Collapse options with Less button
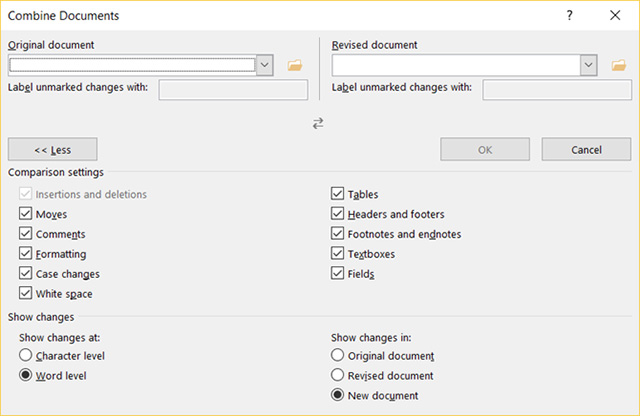The height and width of the screenshot is (416, 640). click(x=52, y=149)
